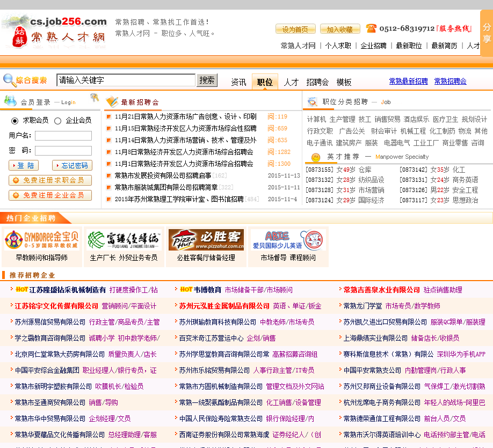Screen dimensions: 493x448
Task: Click the magnifier icon beside 综合搜索
Action: [9, 80]
